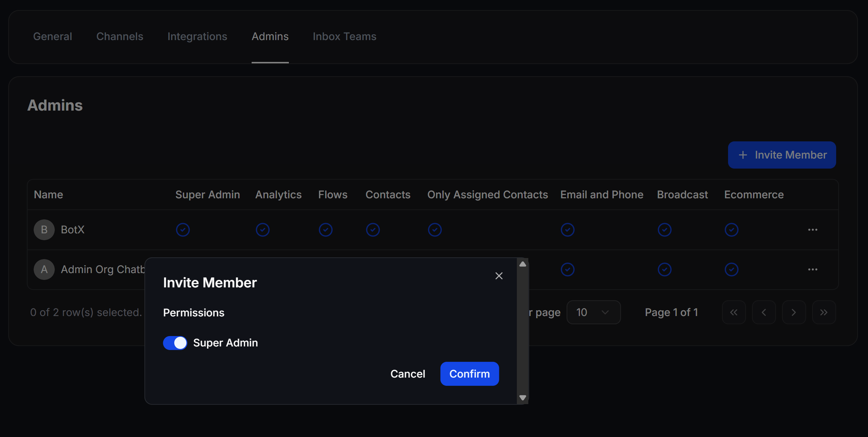The image size is (868, 437).
Task: Click the BotX name text
Action: (x=73, y=230)
